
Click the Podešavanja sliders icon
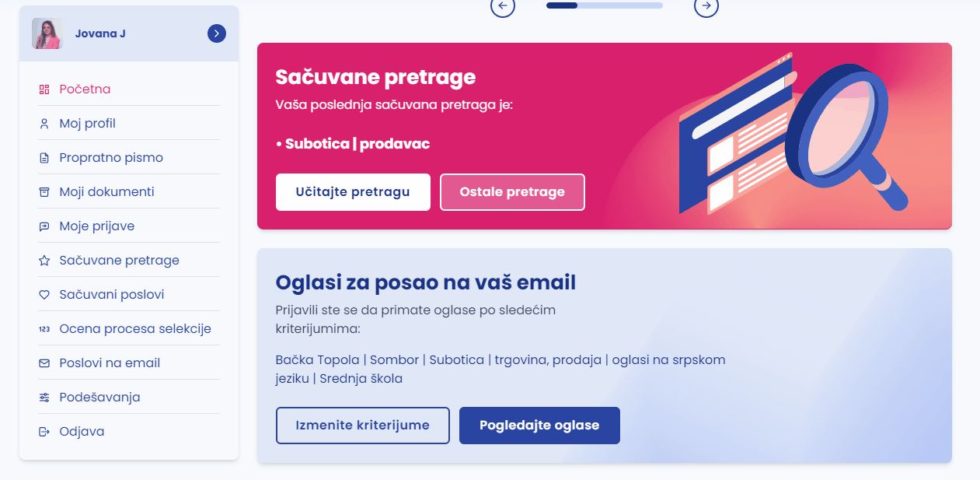point(44,398)
